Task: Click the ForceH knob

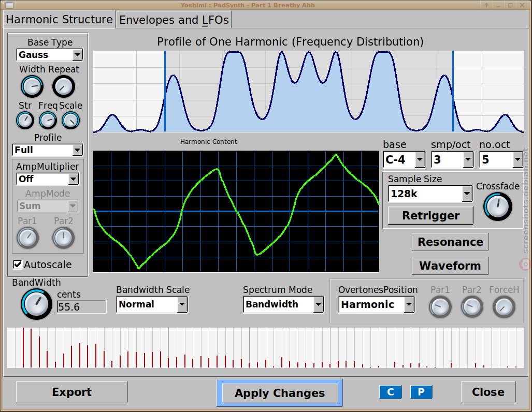Action: [x=504, y=307]
